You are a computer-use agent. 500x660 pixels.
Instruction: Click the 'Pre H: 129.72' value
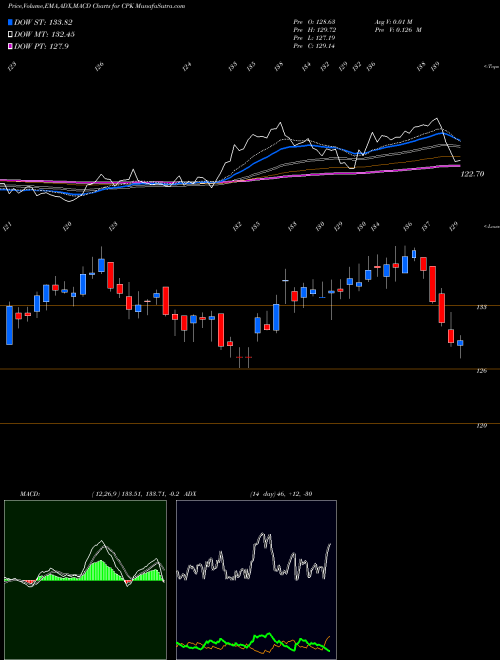[x=314, y=30]
